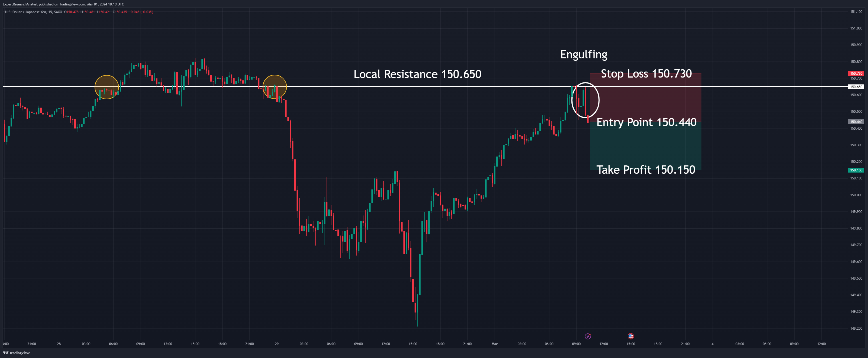
Task: Click the purple lightning event icon
Action: (588, 336)
